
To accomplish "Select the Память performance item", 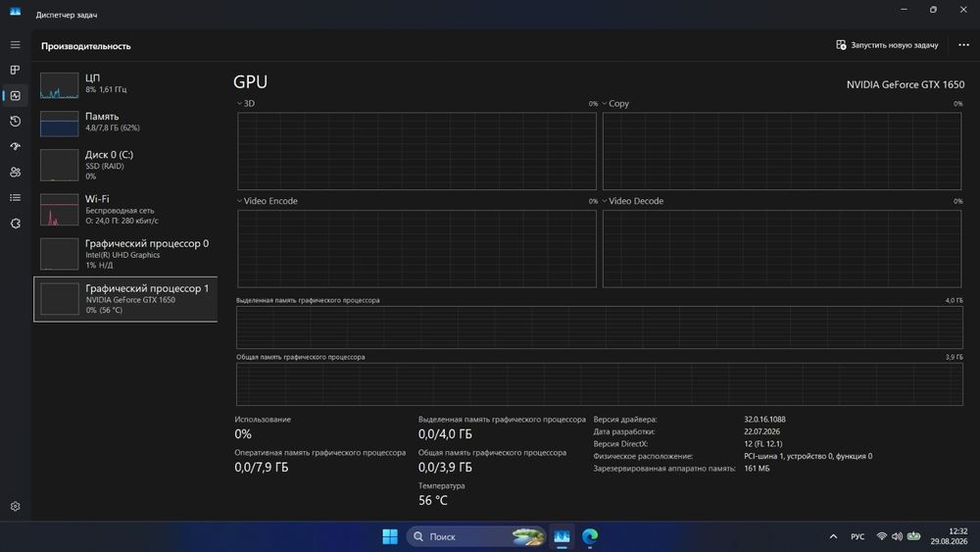I will pyautogui.click(x=125, y=122).
